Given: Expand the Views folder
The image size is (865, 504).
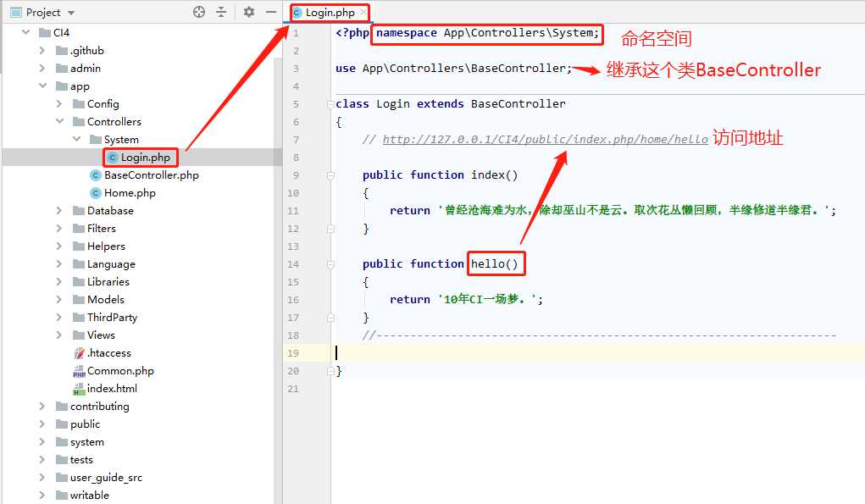Looking at the screenshot, I should click(59, 335).
